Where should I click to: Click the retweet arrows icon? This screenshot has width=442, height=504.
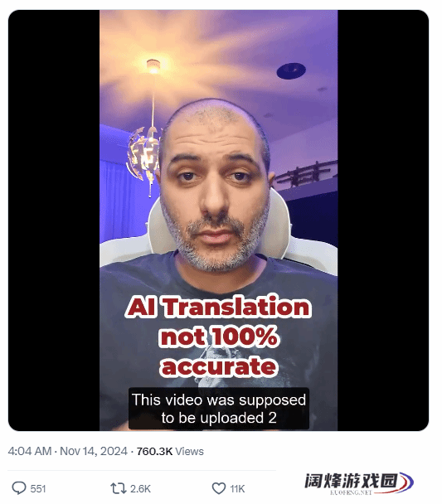coord(119,488)
